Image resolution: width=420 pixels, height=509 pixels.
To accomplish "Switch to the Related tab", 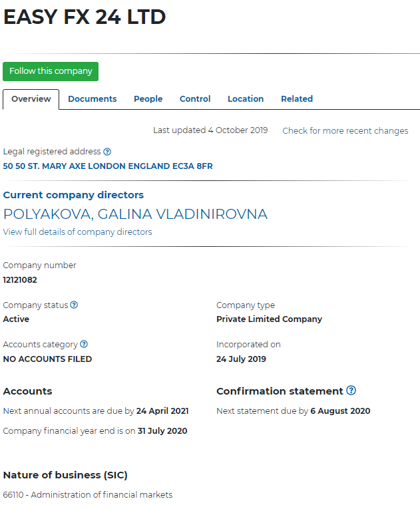I will [x=297, y=99].
